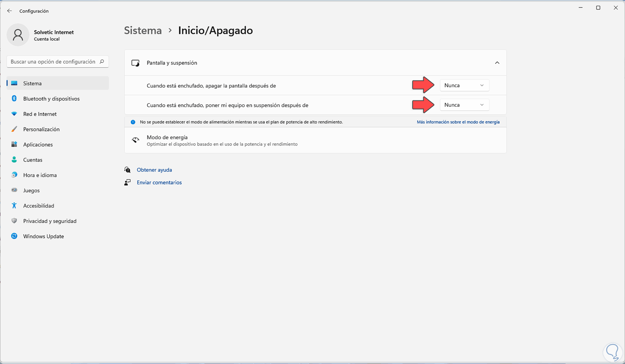The width and height of the screenshot is (625, 364).
Task: Click the Enviar comentarios link
Action: pyautogui.click(x=159, y=183)
